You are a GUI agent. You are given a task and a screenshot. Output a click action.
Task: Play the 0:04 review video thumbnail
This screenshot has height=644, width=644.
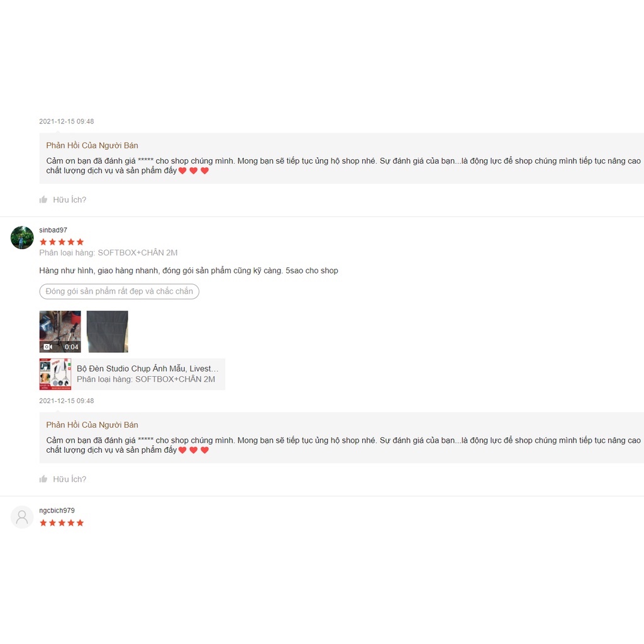[60, 331]
